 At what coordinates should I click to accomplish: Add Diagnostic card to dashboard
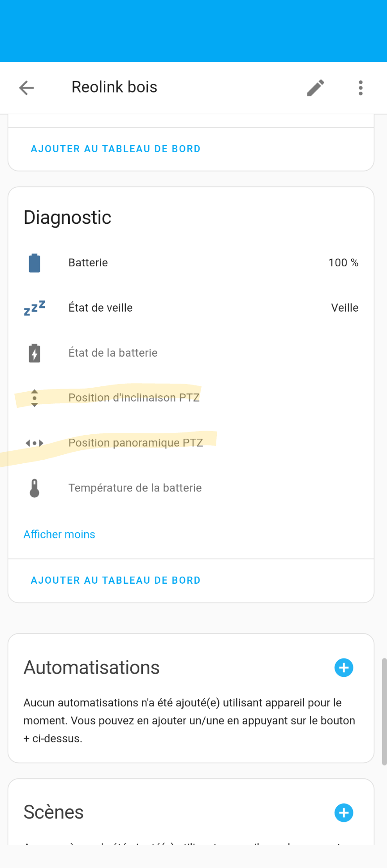tap(116, 581)
